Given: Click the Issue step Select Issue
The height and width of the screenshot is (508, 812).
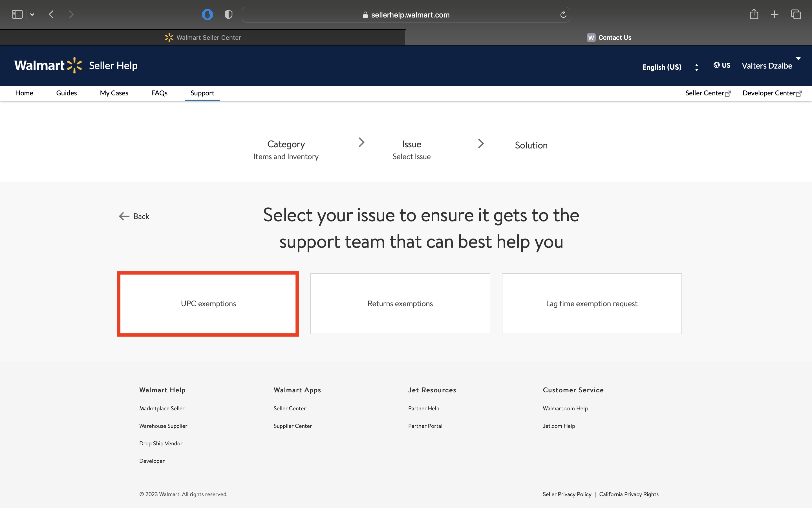Looking at the screenshot, I should 411,150.
